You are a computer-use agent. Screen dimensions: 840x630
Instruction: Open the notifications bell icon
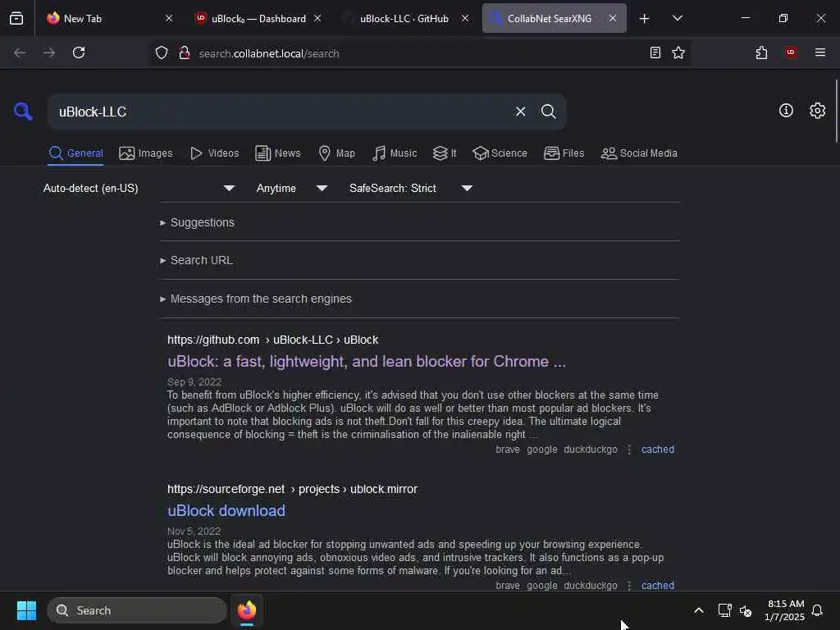coord(817,610)
